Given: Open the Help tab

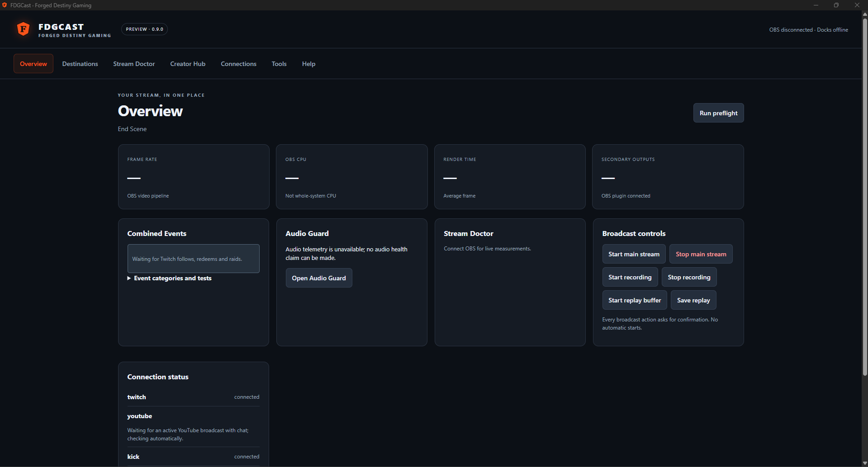Looking at the screenshot, I should coord(308,64).
